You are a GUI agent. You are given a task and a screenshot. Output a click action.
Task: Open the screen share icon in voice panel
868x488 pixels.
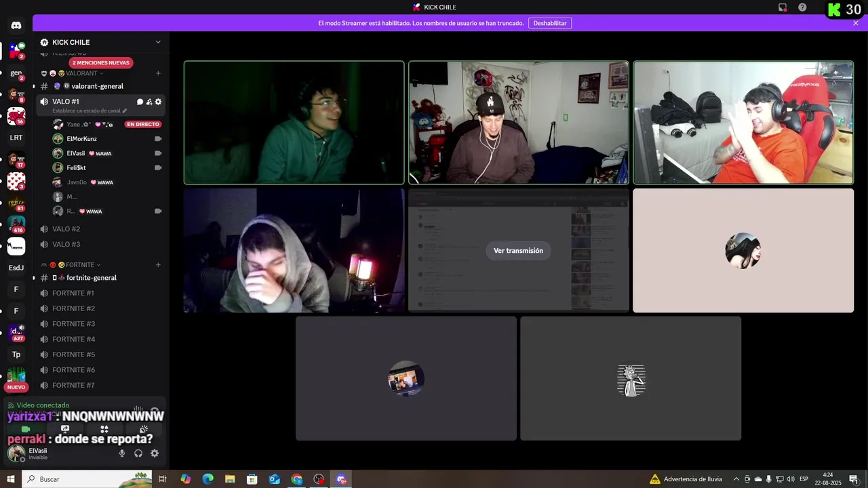tap(65, 429)
